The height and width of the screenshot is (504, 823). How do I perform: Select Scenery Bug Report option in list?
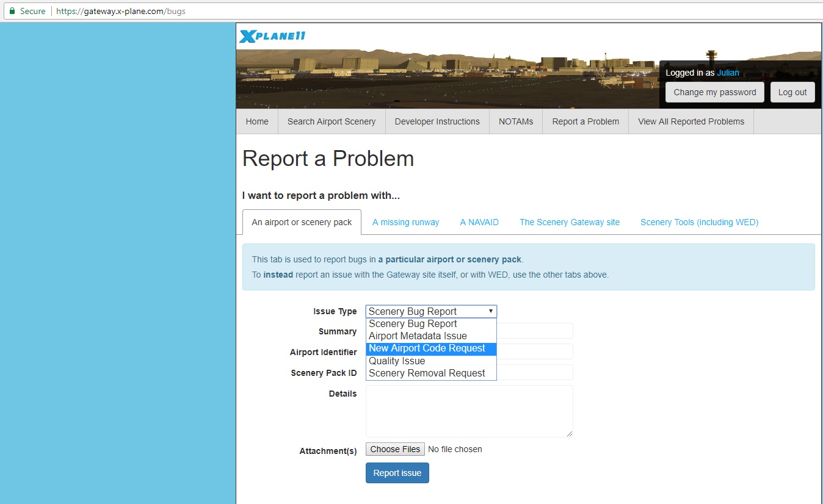[x=413, y=324]
